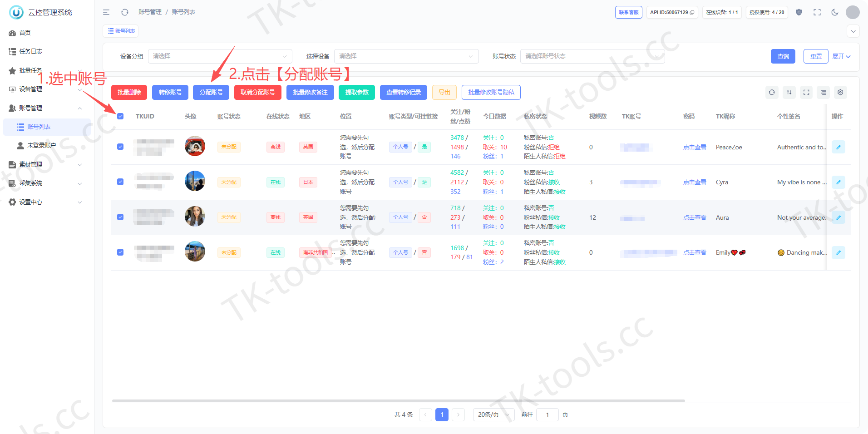868x434 pixels.
Task: Copy the API ID with copy icon
Action: coord(692,12)
